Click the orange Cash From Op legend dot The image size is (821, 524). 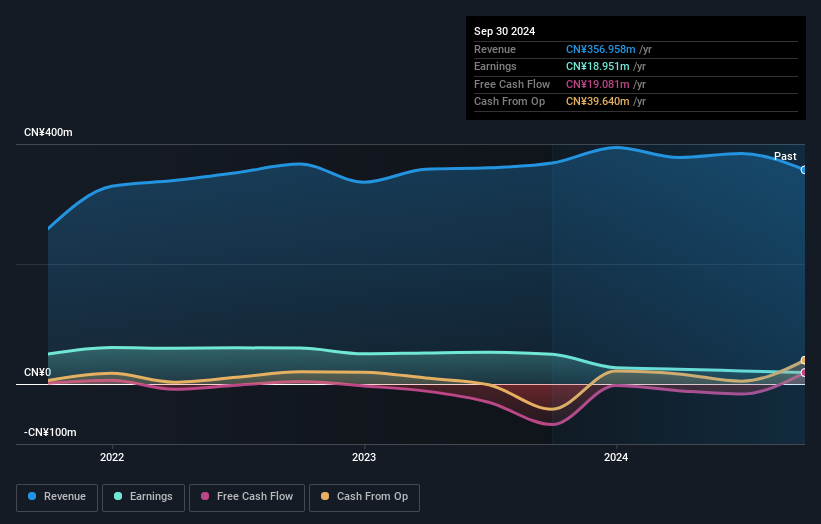click(325, 496)
